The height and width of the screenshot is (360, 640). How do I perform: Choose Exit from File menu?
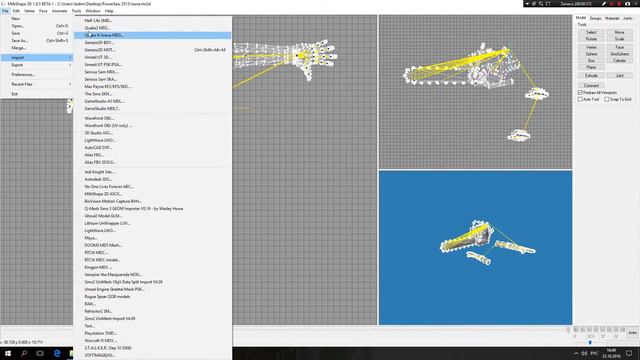tap(36, 94)
